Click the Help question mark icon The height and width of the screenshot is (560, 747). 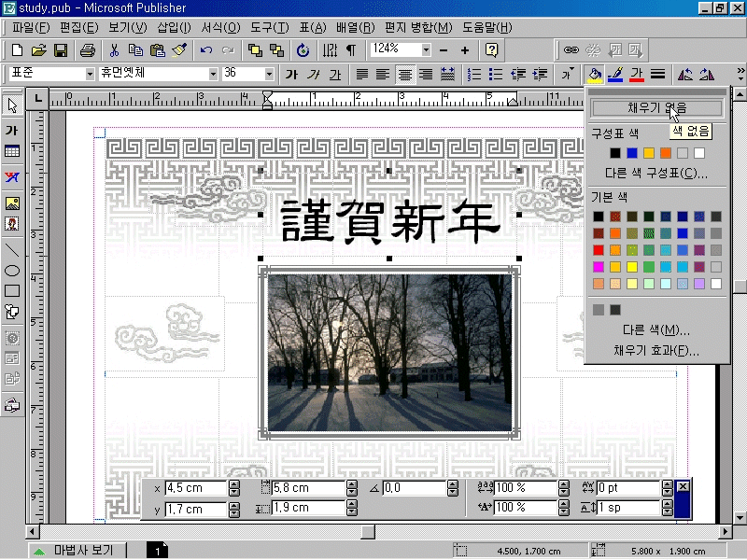tap(492, 50)
